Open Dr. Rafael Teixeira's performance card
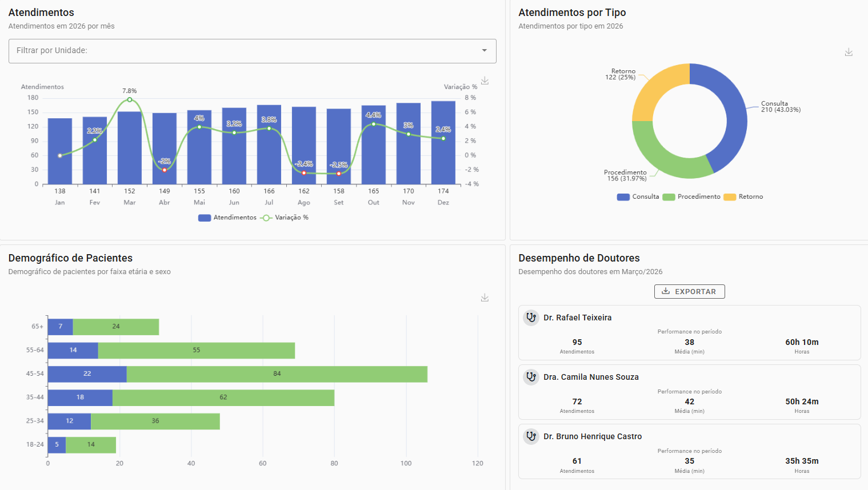This screenshot has height=490, width=868. click(689, 333)
